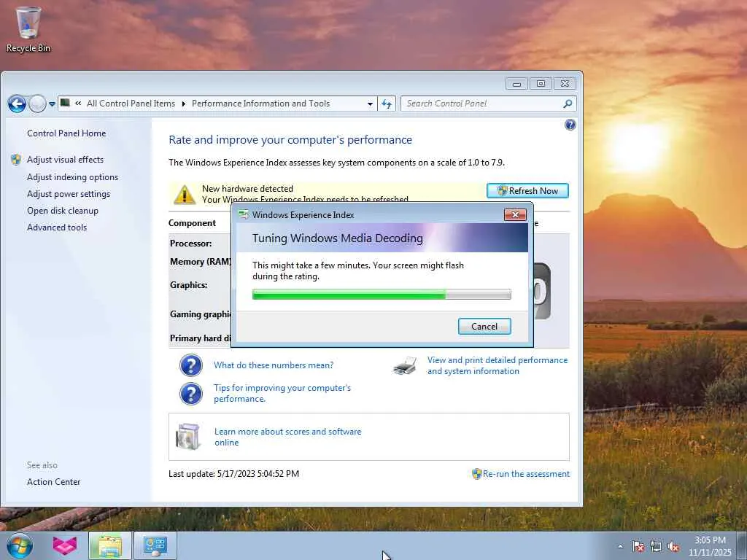This screenshot has width=747, height=560.
Task: Click the Component column header
Action: [192, 223]
